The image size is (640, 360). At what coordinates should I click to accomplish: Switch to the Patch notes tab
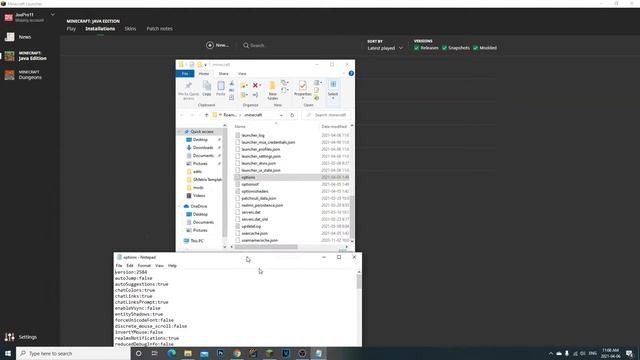[160, 29]
